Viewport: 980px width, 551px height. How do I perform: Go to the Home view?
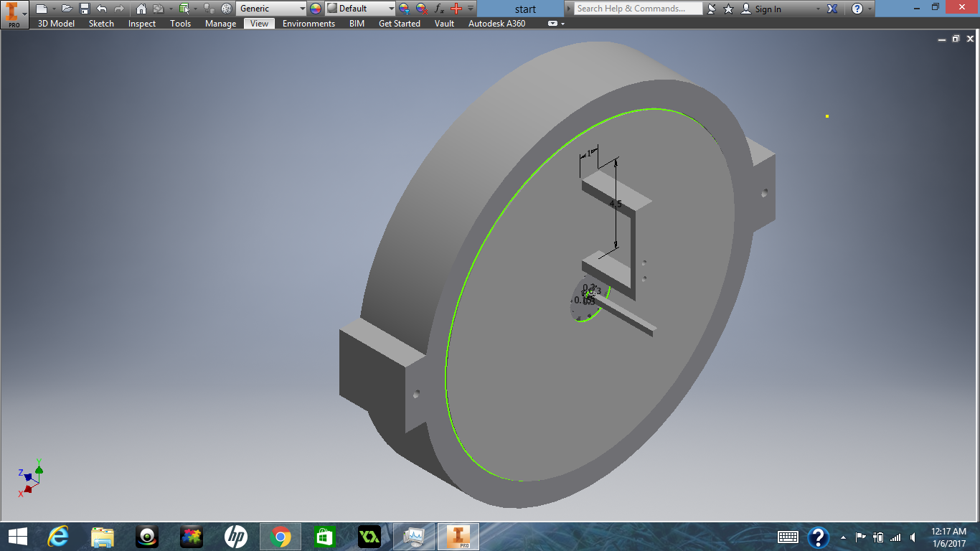point(141,9)
